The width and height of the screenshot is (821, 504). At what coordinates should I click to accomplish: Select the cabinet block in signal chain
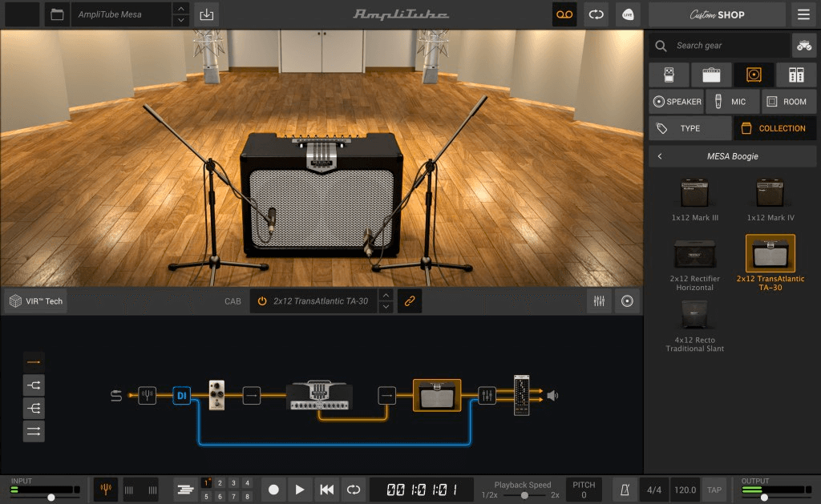(x=437, y=395)
